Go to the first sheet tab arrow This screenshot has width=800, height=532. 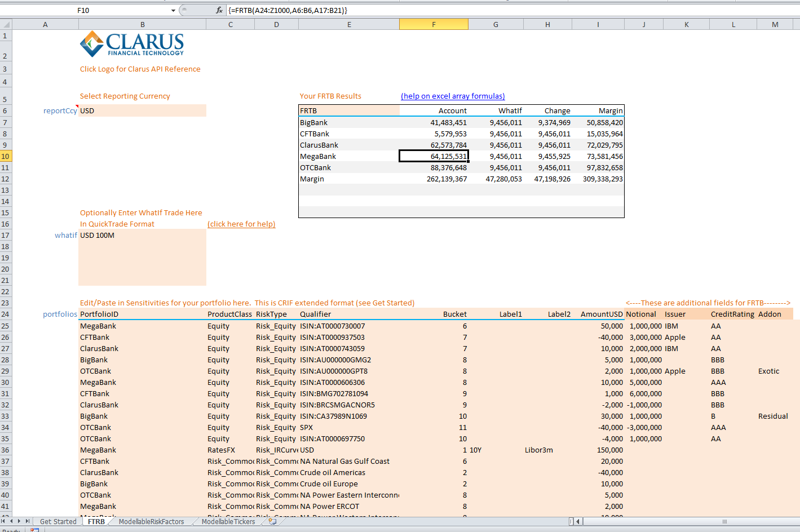pos(4,521)
